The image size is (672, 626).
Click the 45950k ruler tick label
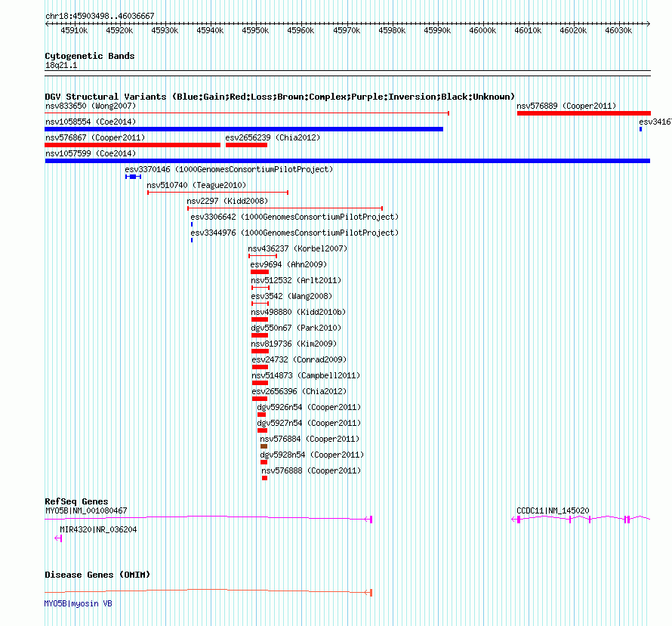(255, 30)
